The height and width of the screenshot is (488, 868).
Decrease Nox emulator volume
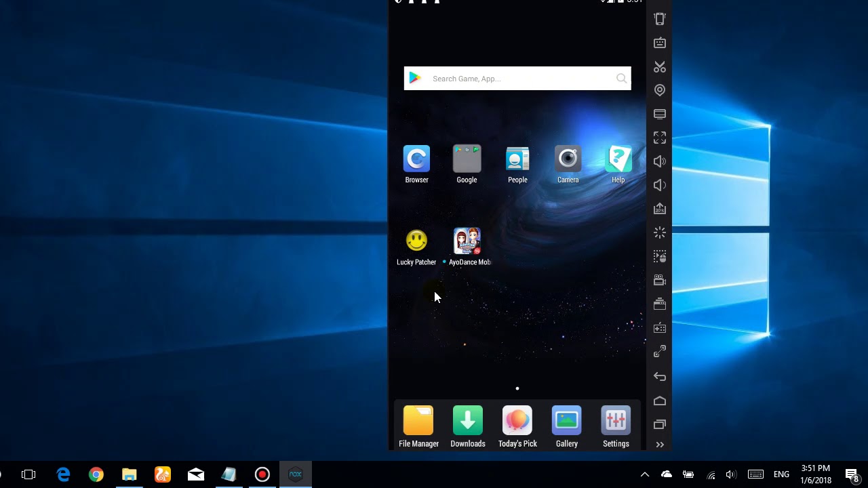[x=660, y=185]
